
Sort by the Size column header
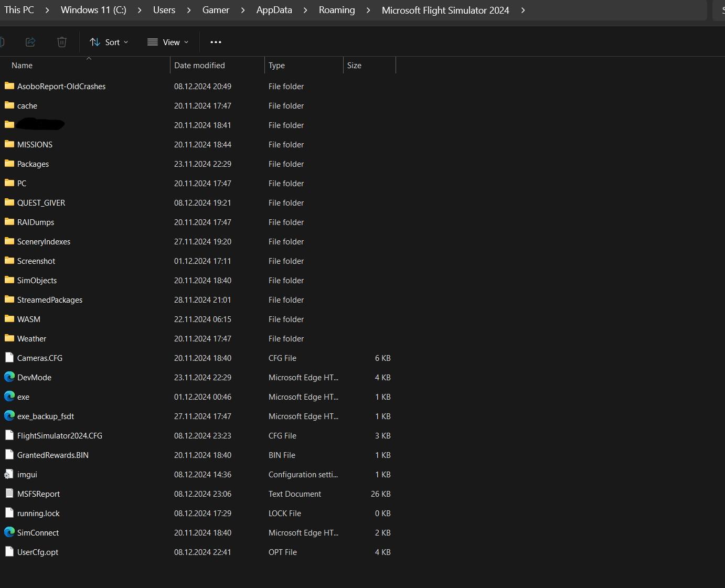pos(354,65)
